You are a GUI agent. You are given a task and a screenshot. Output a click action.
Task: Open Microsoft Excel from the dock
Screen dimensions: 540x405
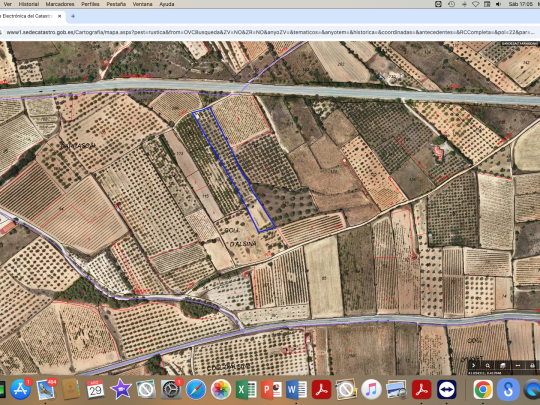(x=246, y=390)
